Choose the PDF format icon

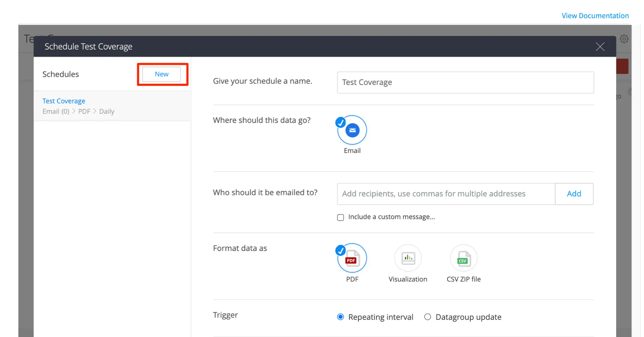point(352,258)
